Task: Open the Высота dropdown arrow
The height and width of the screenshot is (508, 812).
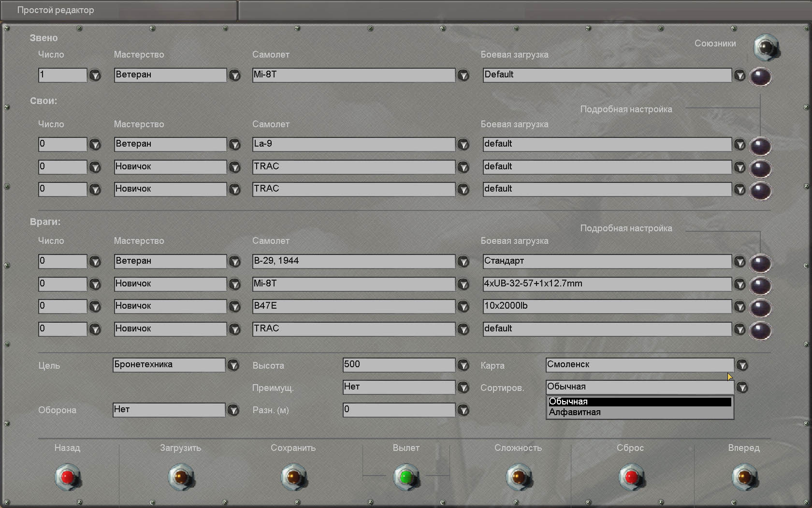Action: click(464, 365)
